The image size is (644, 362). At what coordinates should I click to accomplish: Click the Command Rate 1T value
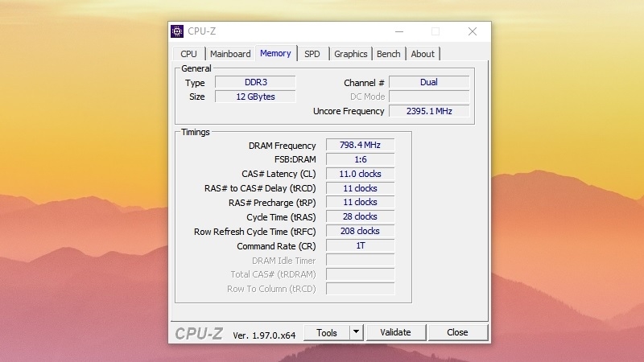pyautogui.click(x=360, y=245)
